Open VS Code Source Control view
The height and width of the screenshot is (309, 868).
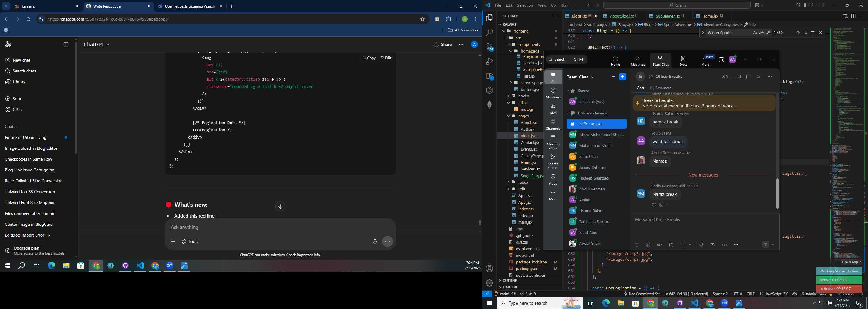point(489,47)
